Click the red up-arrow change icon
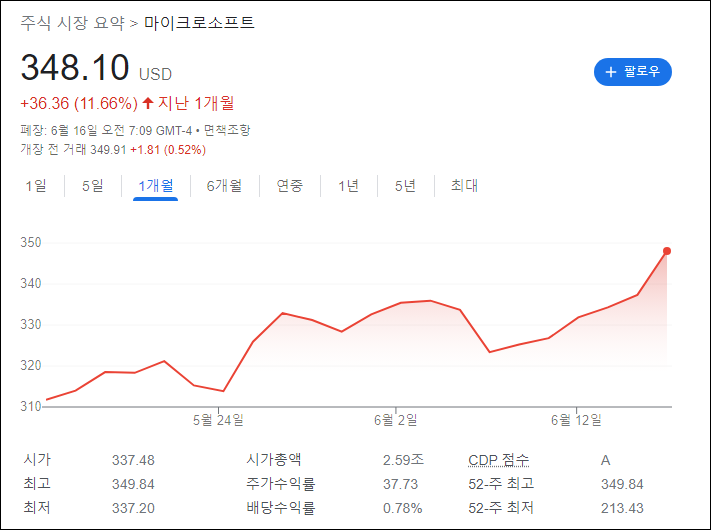This screenshot has height=530, width=711. click(148, 103)
